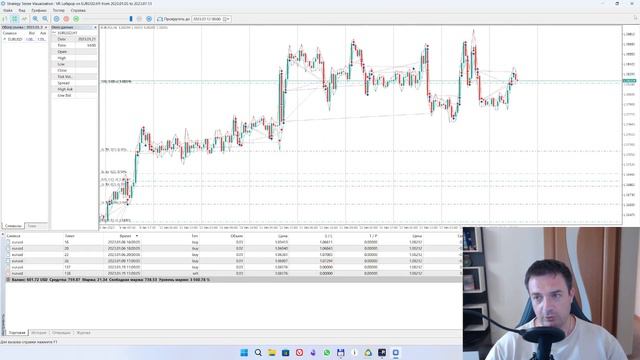Open the purple taskbar app icon
The height and width of the screenshot is (360, 640).
(313, 353)
